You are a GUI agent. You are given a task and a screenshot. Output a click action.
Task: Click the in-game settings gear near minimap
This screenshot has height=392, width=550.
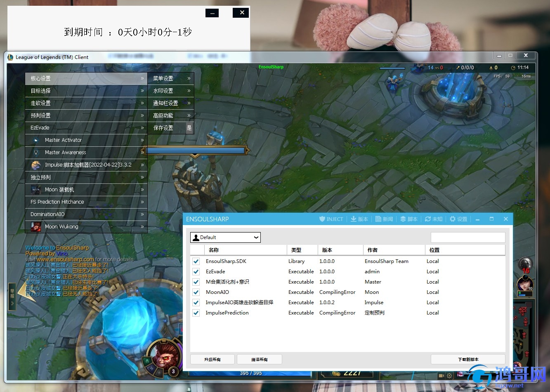click(x=449, y=376)
